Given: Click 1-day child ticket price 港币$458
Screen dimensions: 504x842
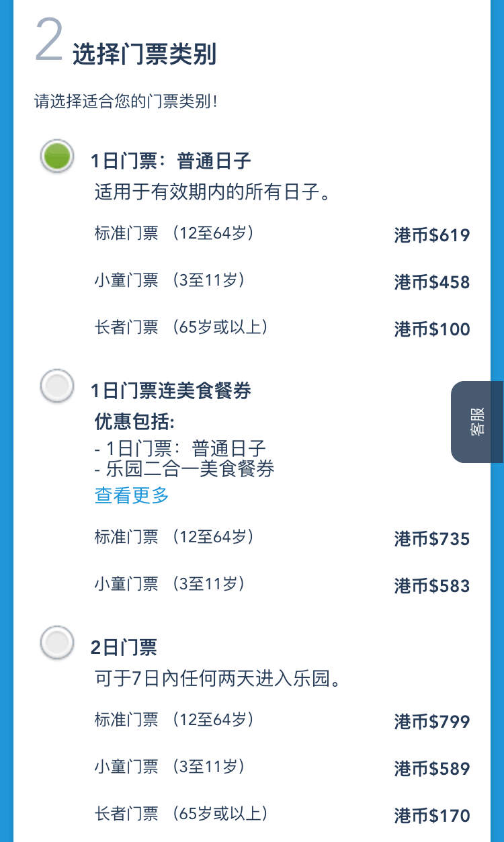Looking at the screenshot, I should [x=431, y=282].
